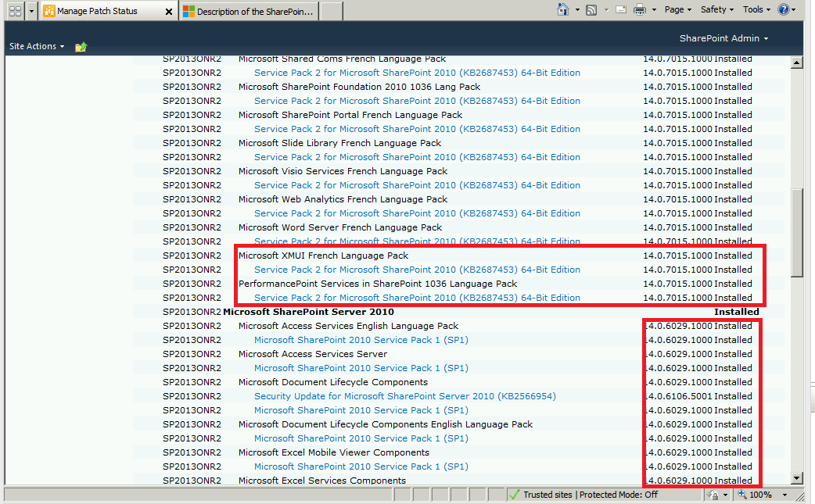Open Service Pack 2 link under SharePoint Portal French Language Pack

[x=417, y=129]
